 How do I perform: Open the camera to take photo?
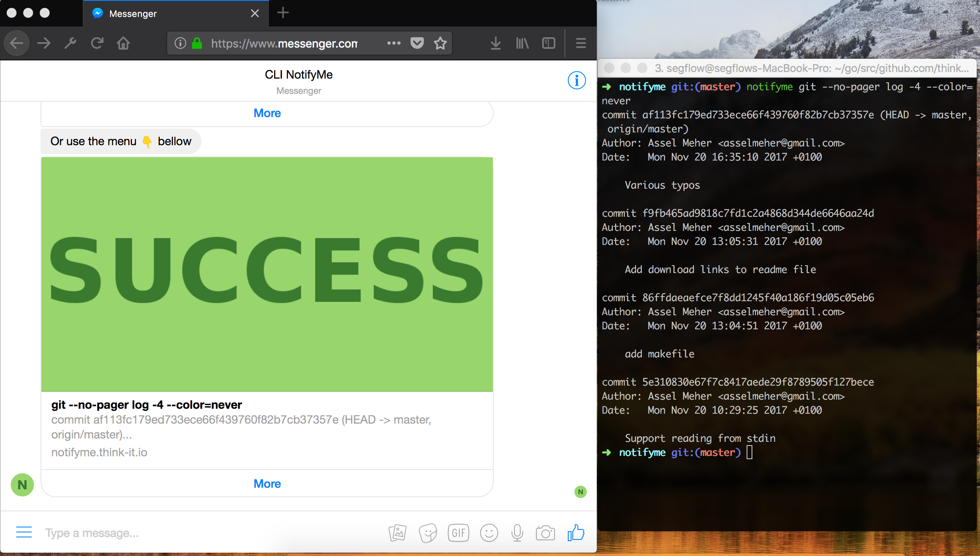pyautogui.click(x=545, y=533)
